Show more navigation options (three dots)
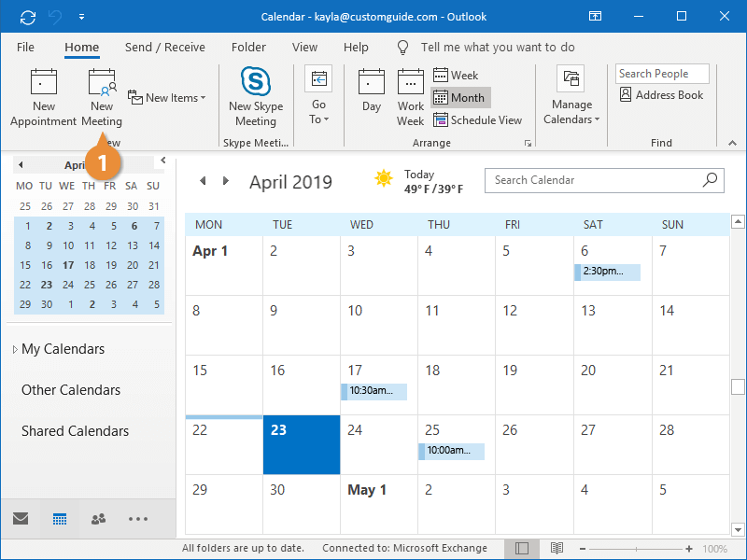Screen dimensions: 747x560 pyautogui.click(x=137, y=519)
